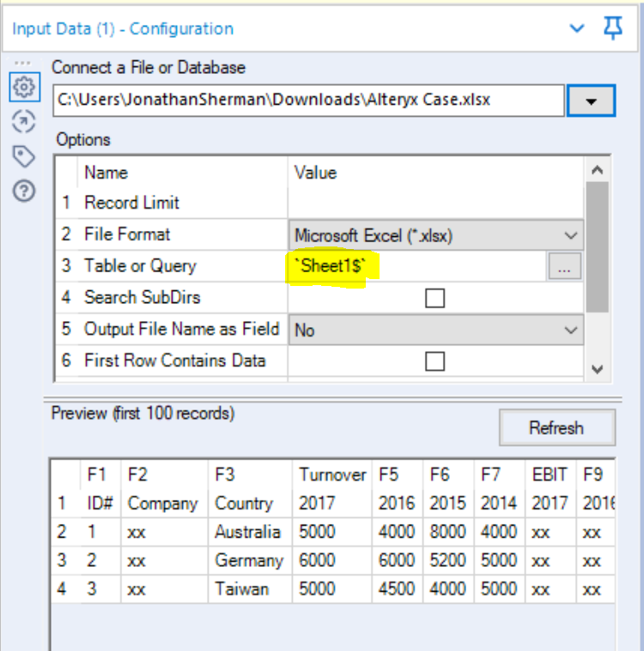Toggle the Search SubDirs checkbox
644x651 pixels.
[435, 298]
